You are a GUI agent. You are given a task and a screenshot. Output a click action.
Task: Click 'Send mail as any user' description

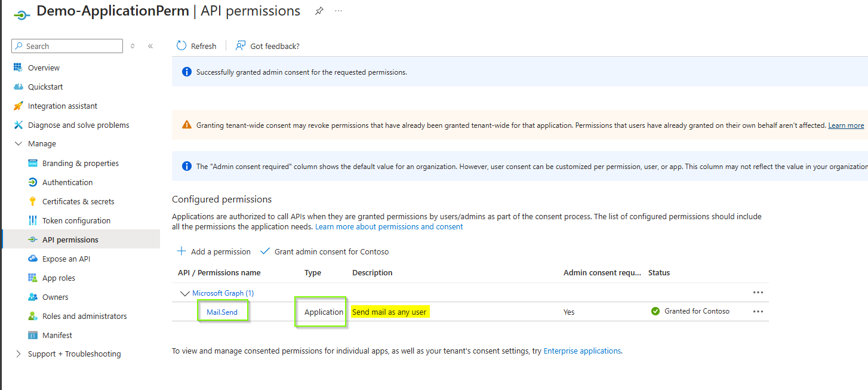pyautogui.click(x=389, y=312)
